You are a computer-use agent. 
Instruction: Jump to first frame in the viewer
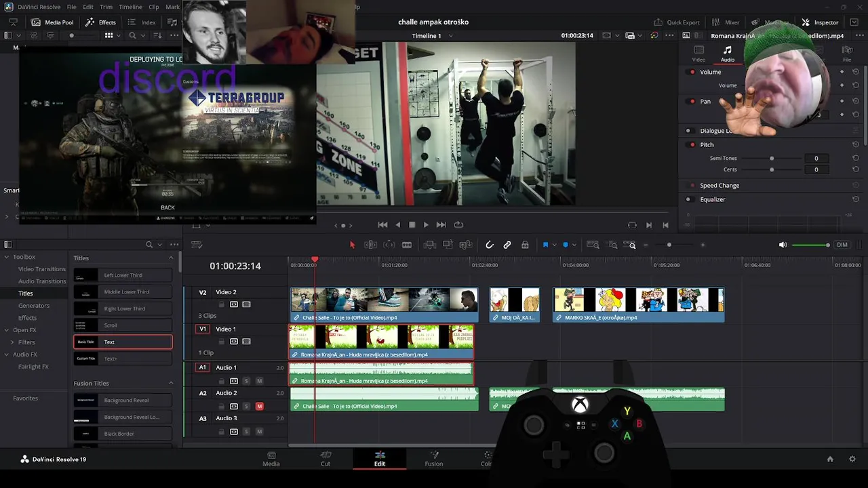tap(382, 225)
